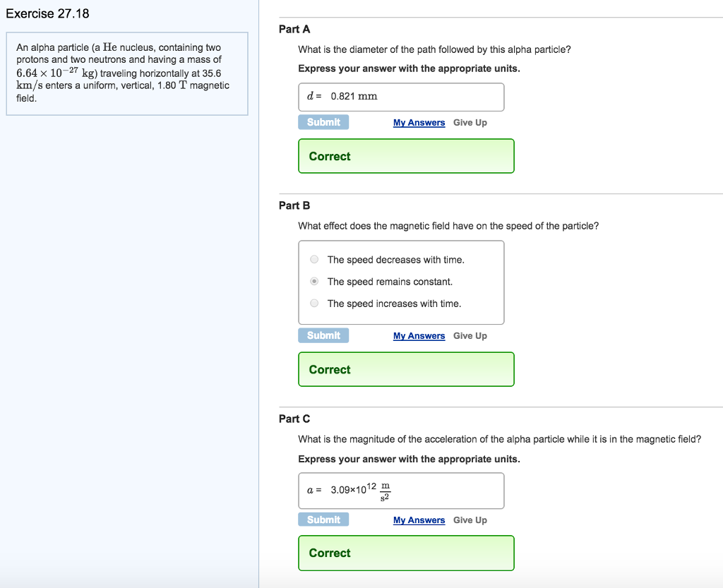The height and width of the screenshot is (588, 723).
Task: Click the Correct banner under Part B
Action: point(406,368)
